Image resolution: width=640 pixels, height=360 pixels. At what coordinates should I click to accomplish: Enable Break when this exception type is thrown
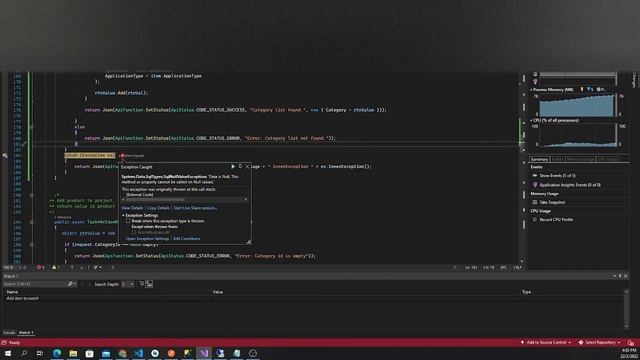click(x=128, y=221)
